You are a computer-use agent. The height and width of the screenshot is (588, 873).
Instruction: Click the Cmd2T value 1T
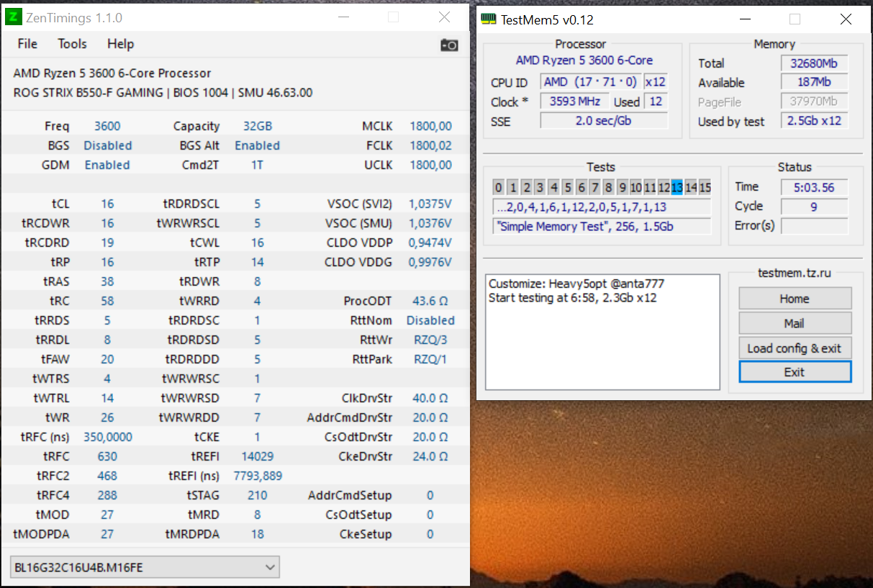pyautogui.click(x=258, y=165)
